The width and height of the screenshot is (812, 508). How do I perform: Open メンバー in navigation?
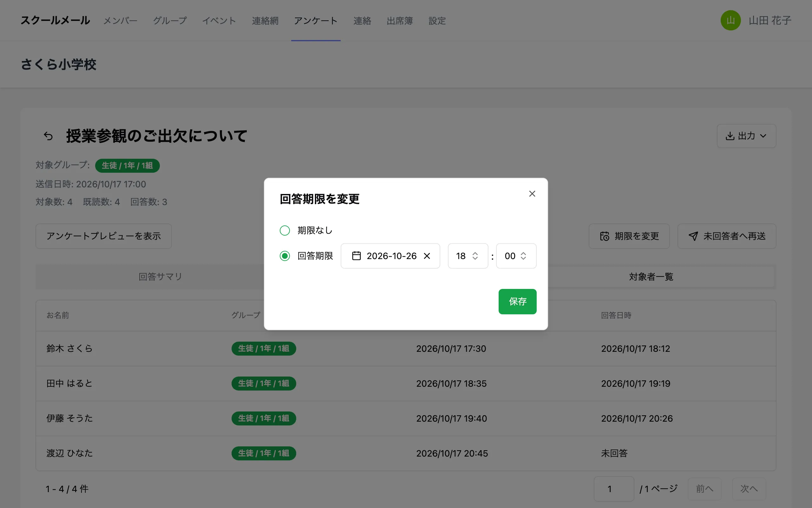[120, 21]
